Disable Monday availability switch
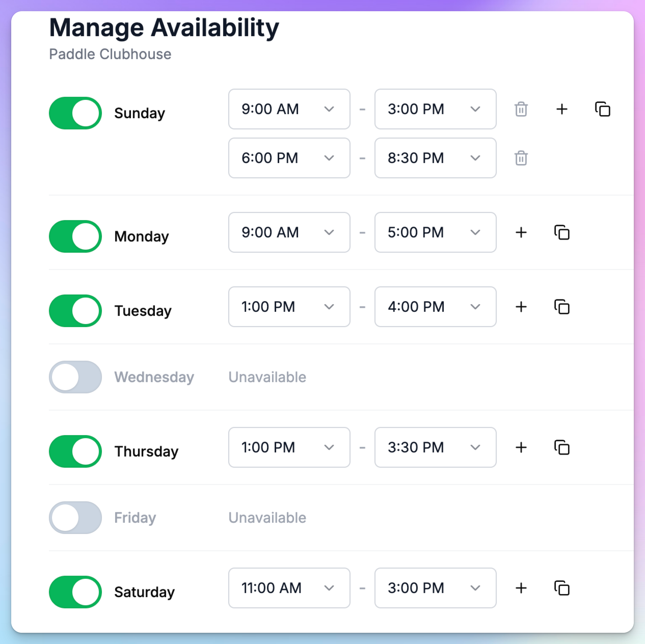The width and height of the screenshot is (645, 644). click(x=75, y=236)
